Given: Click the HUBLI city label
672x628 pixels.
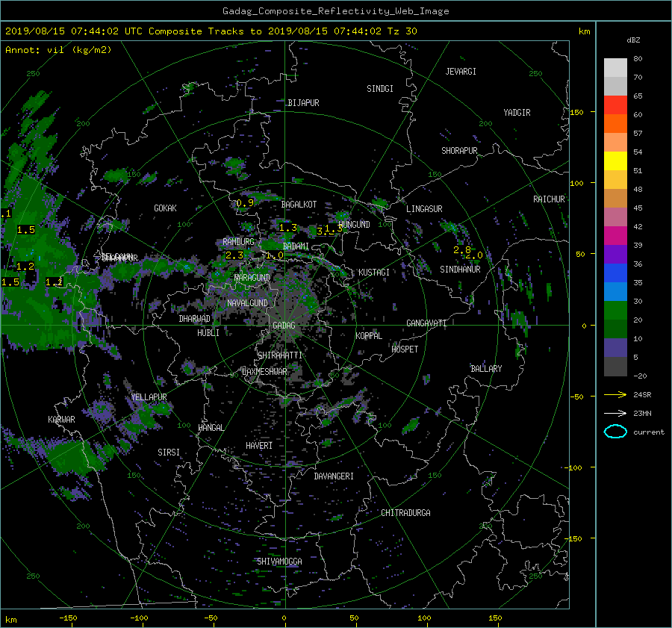Looking at the screenshot, I should click(x=208, y=332).
